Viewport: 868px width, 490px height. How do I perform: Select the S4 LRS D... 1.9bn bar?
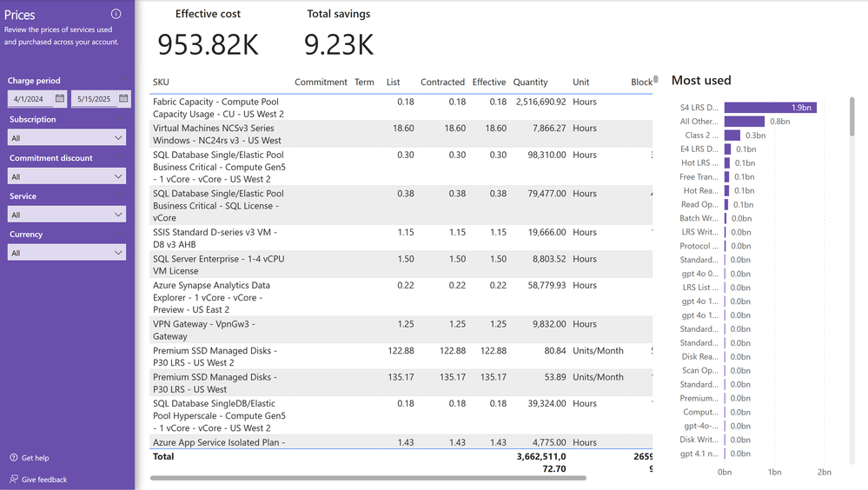[x=771, y=108]
